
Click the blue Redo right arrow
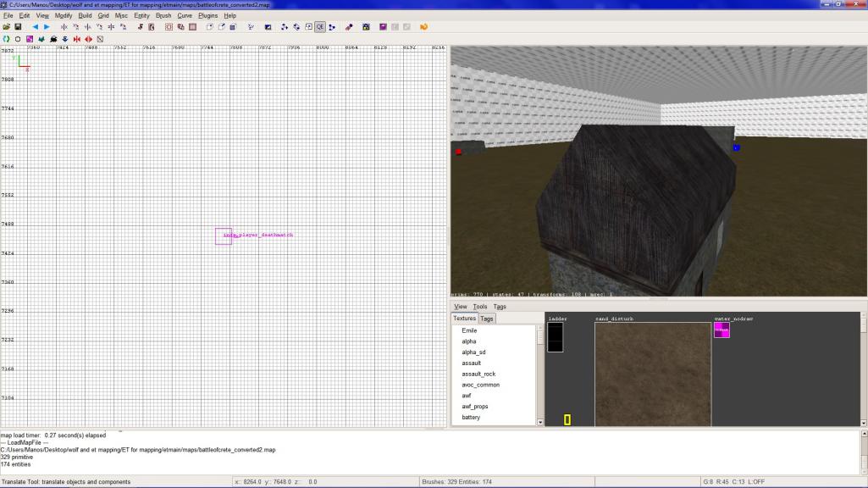click(x=47, y=27)
